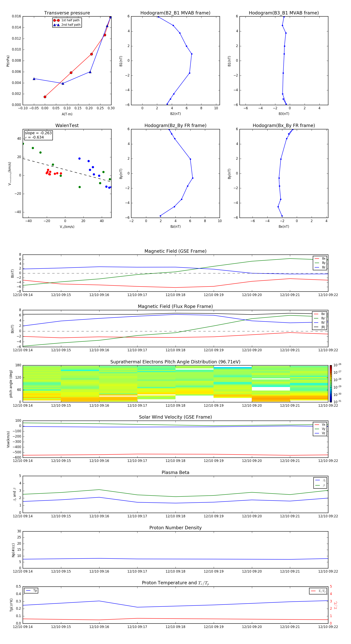Click lowest red circle in Transverse pressure plot

(45, 97)
